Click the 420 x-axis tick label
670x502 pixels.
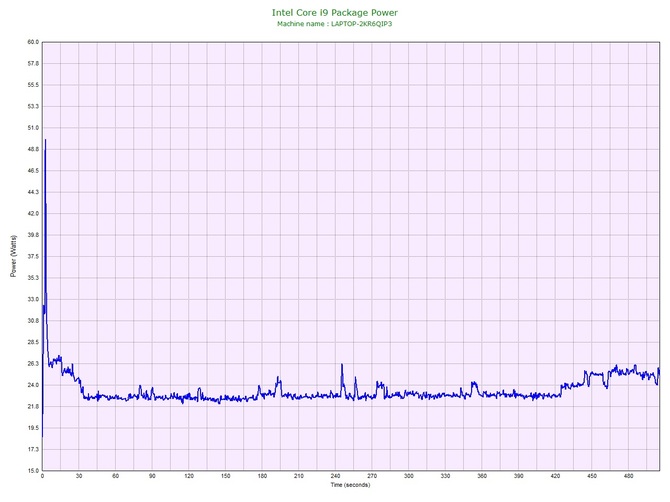pos(555,476)
